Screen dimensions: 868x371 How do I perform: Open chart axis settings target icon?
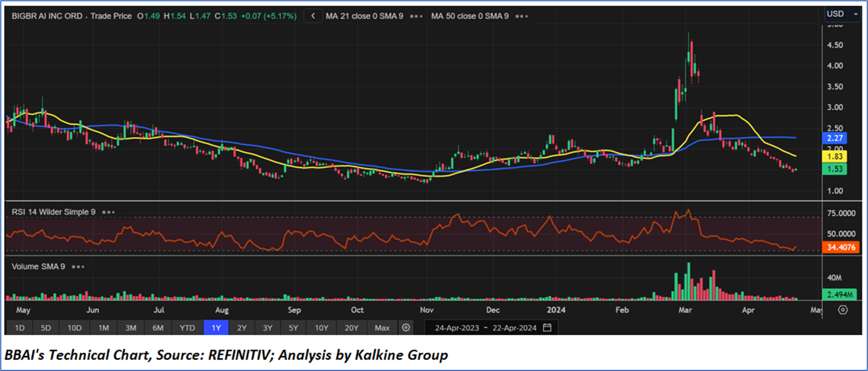842,310
